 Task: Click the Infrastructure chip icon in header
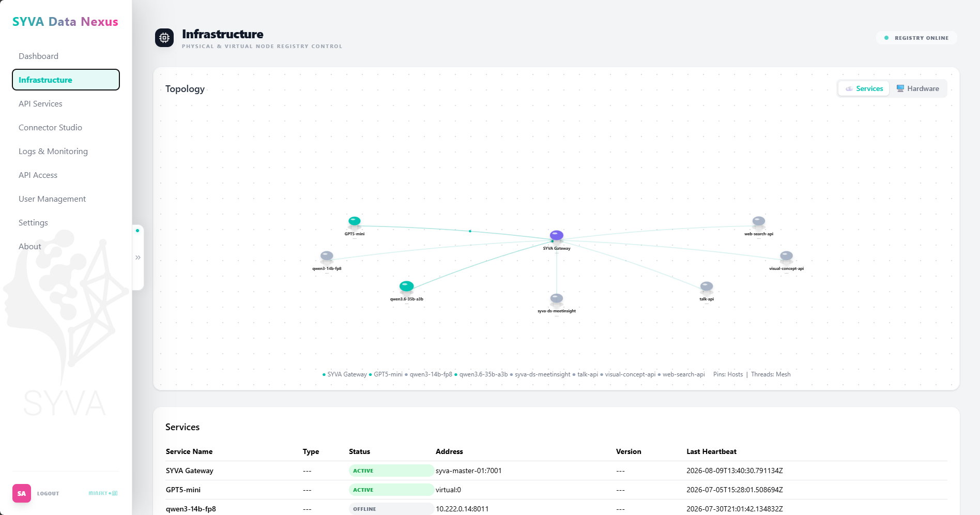pyautogui.click(x=164, y=38)
